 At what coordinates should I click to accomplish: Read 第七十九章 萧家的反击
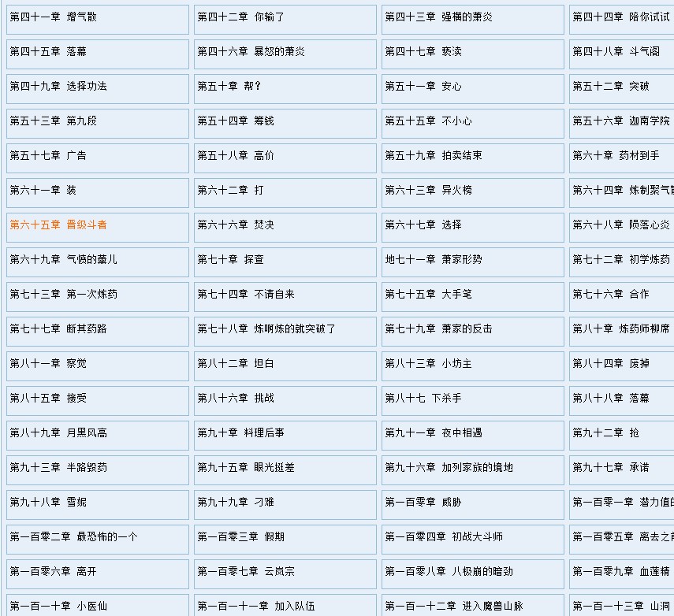(438, 329)
